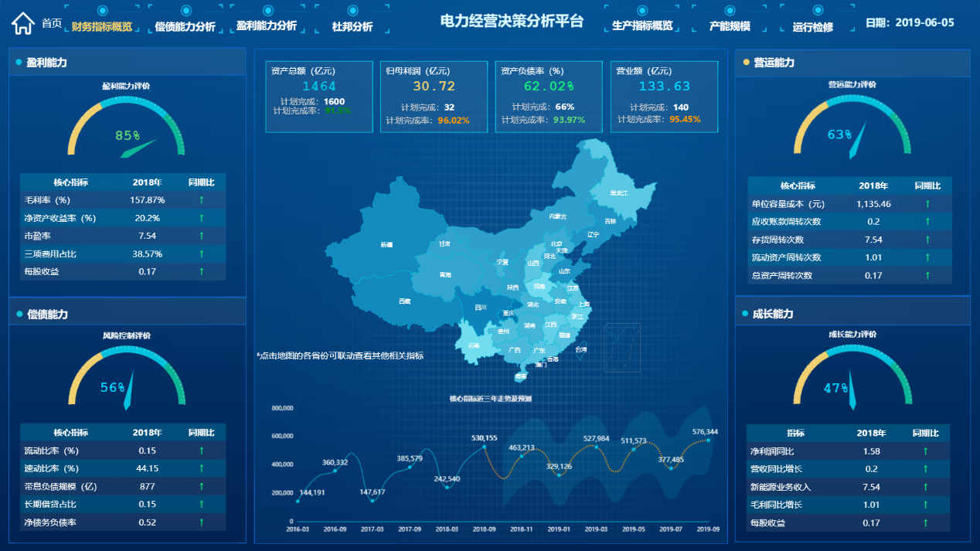Click the yellow dot icon beside 营运能力 title
This screenshot has width=980, height=551.
click(x=747, y=62)
